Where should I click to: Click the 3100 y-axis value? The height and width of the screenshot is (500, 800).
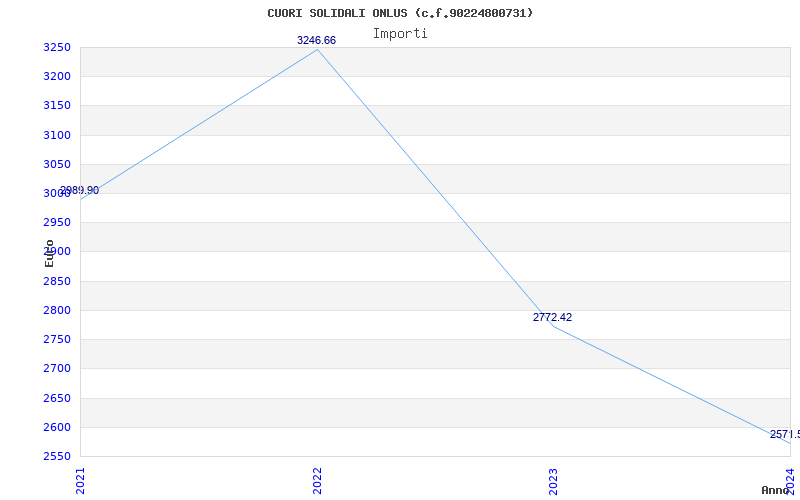coord(57,136)
